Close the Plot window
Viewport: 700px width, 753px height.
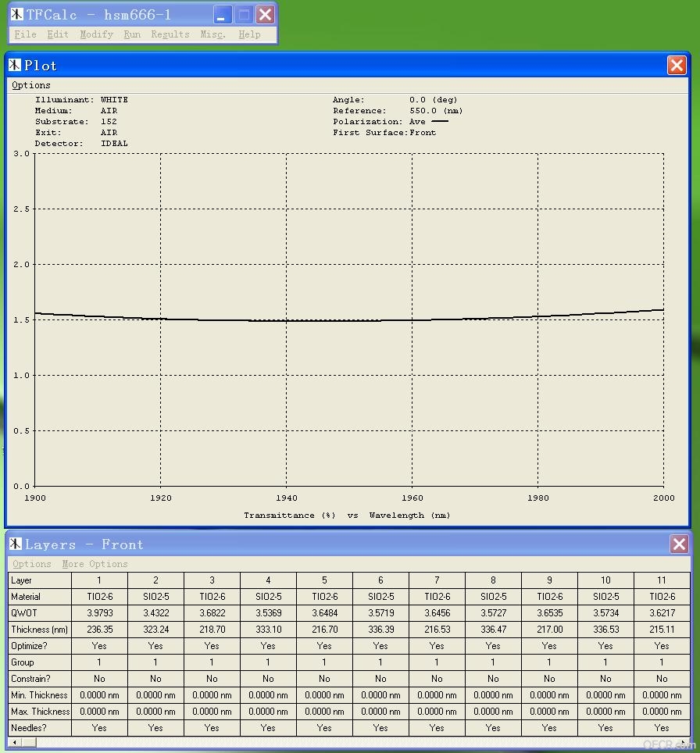pyautogui.click(x=677, y=66)
